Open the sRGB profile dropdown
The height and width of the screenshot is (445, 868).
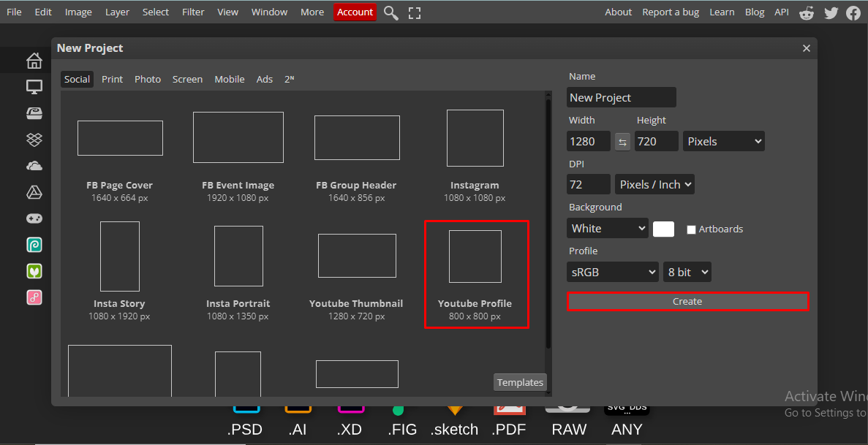[612, 271]
